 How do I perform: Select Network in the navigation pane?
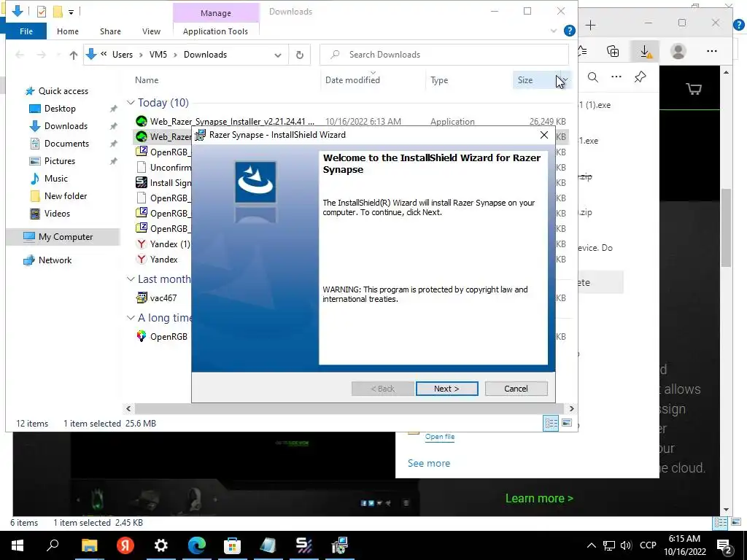(55, 260)
